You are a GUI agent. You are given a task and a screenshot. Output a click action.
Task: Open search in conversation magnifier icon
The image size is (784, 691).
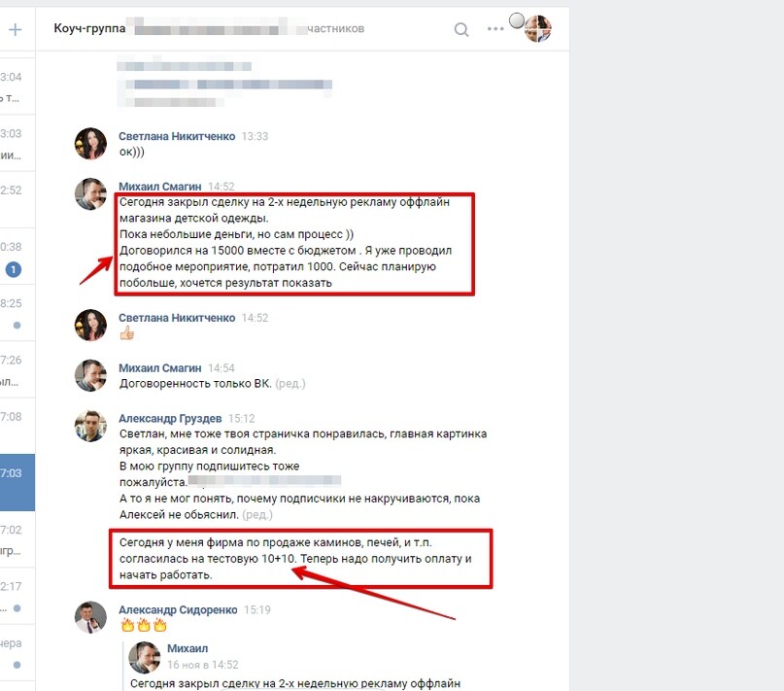461,29
